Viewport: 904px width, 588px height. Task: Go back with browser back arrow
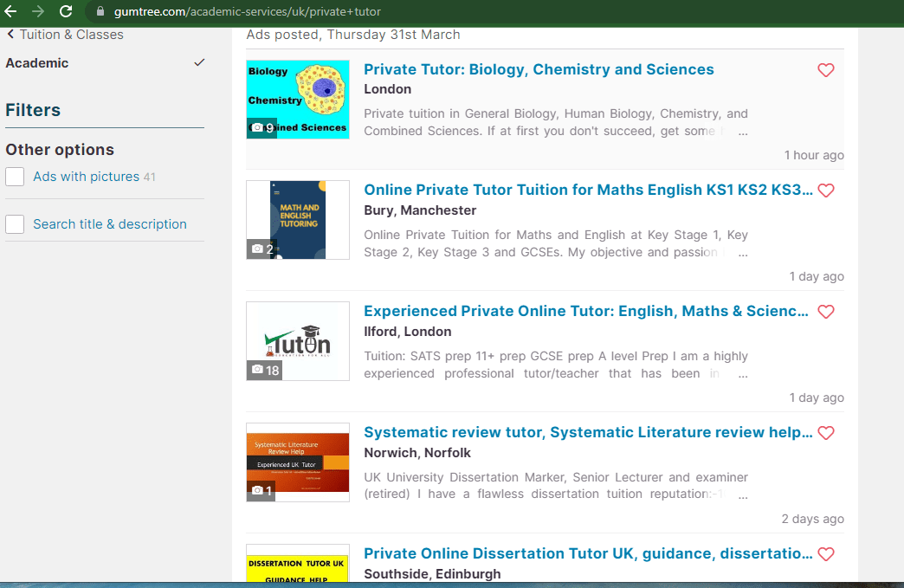click(10, 11)
